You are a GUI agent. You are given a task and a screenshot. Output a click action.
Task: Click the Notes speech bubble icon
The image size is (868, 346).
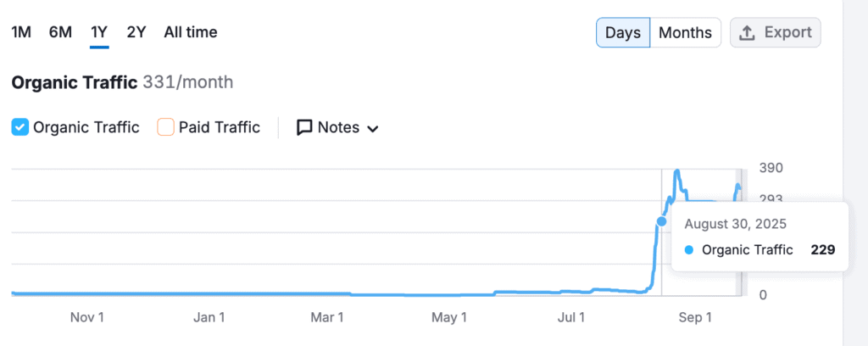(304, 128)
